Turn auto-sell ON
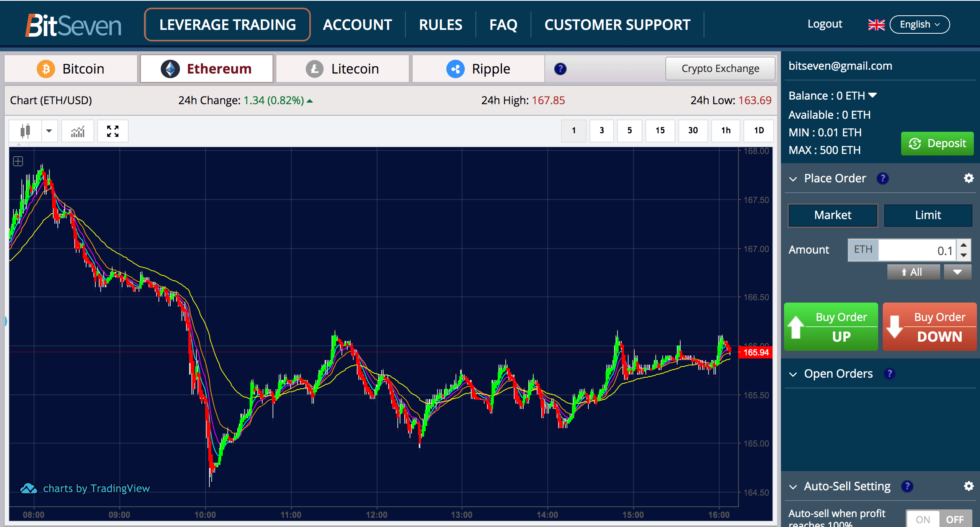The width and height of the screenshot is (980, 527). (923, 519)
